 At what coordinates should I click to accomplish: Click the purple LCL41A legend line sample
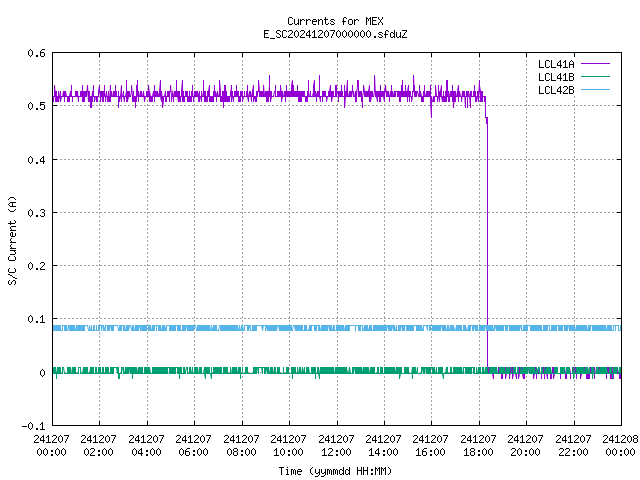(x=596, y=64)
